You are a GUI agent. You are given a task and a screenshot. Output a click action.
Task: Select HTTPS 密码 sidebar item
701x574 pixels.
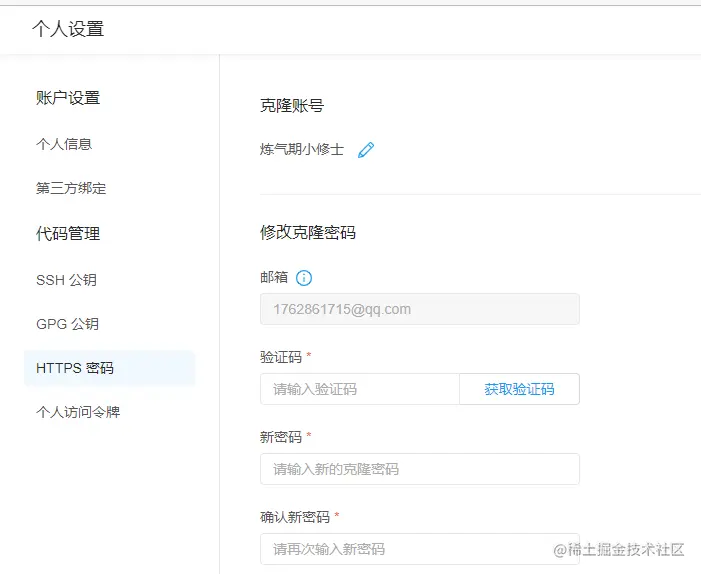[x=110, y=368]
